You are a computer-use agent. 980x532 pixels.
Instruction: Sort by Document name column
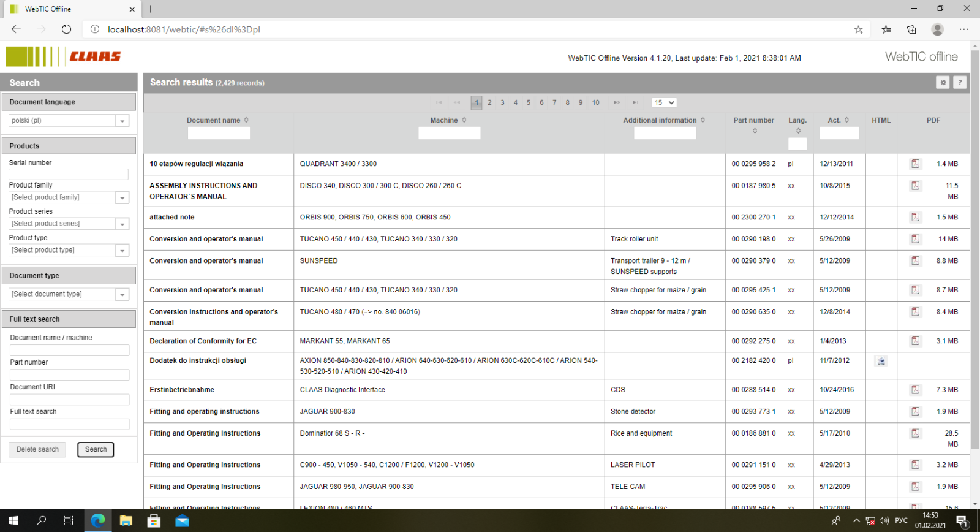click(x=246, y=120)
